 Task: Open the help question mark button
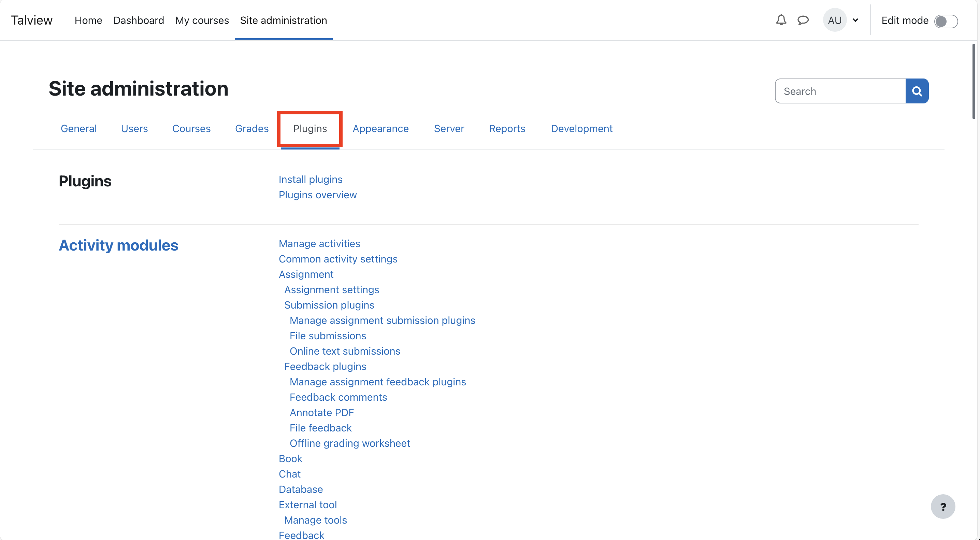(943, 507)
